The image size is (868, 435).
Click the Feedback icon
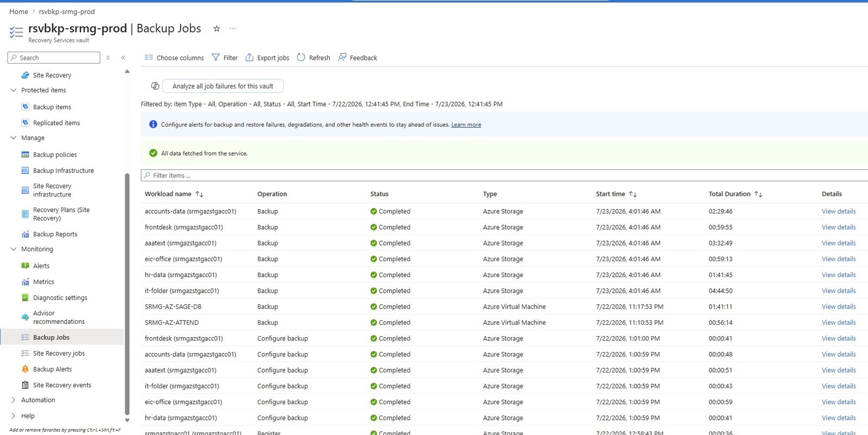tap(342, 58)
